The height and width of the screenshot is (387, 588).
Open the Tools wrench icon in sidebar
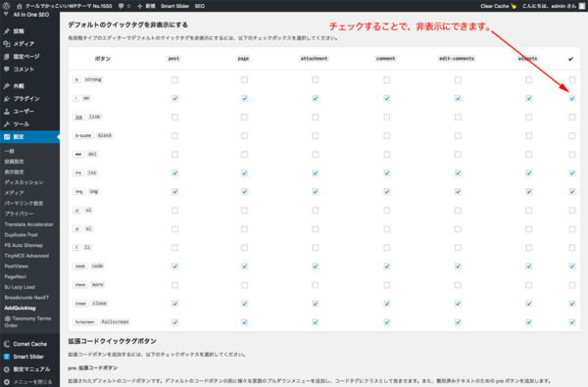[7, 124]
